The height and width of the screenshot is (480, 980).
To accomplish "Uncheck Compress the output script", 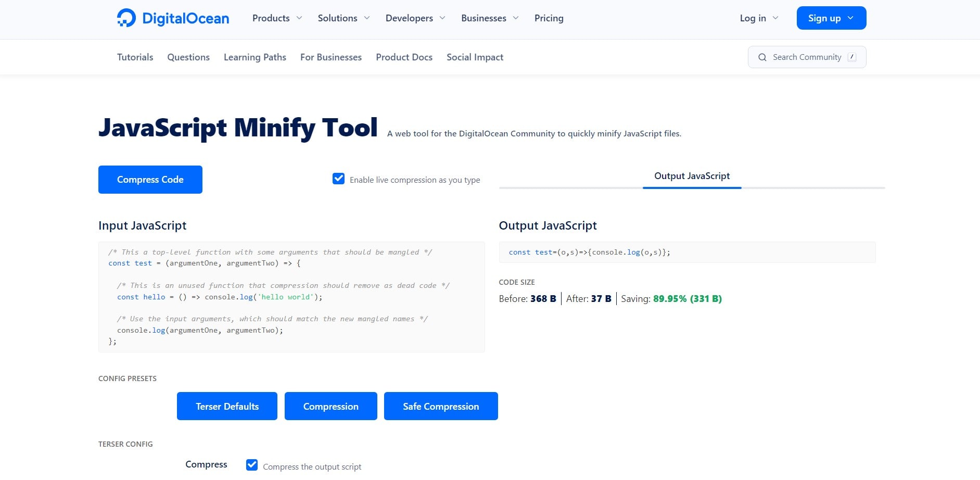I will click(x=252, y=465).
